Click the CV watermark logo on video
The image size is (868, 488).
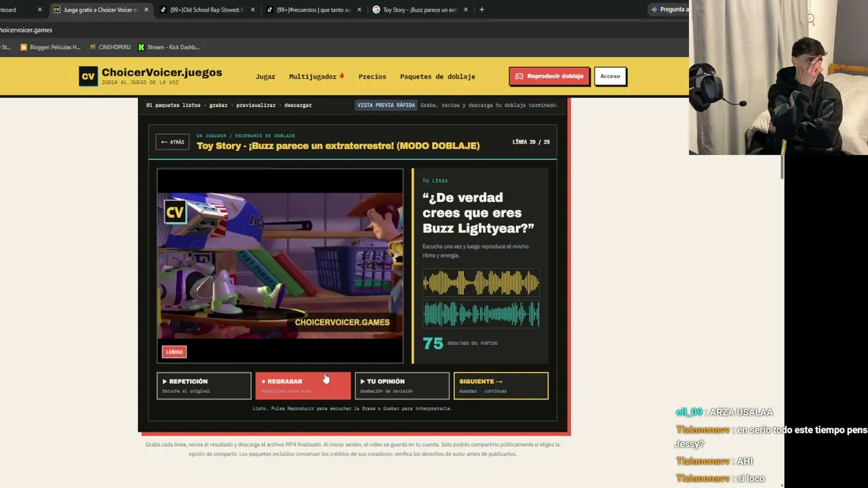pyautogui.click(x=175, y=212)
